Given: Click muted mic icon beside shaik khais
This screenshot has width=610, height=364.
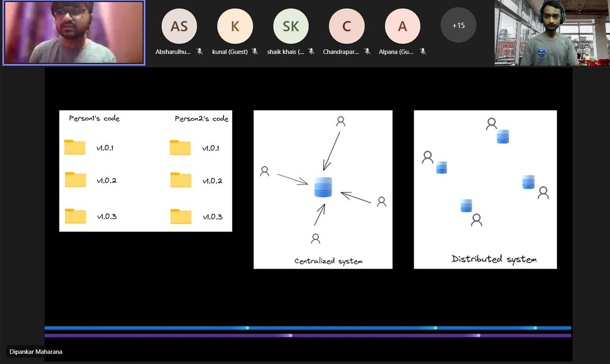Looking at the screenshot, I should click(x=312, y=51).
